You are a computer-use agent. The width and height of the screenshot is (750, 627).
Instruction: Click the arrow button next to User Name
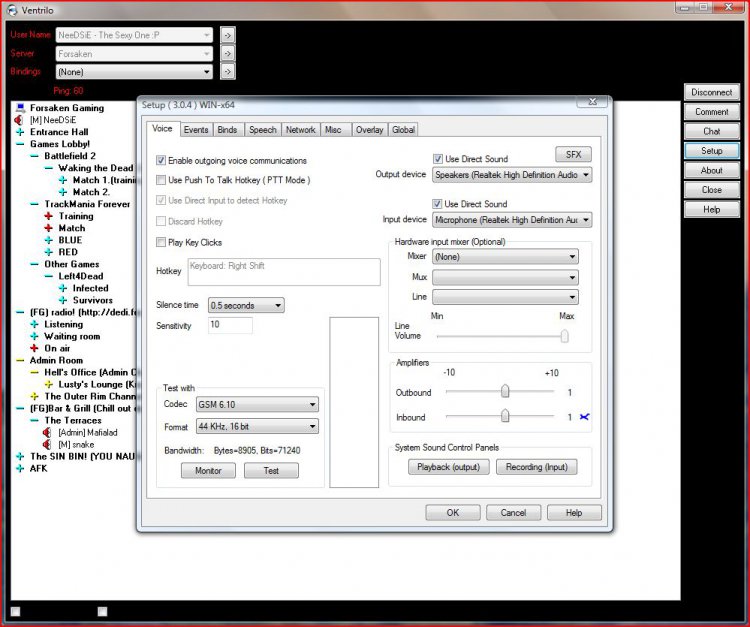pos(228,35)
